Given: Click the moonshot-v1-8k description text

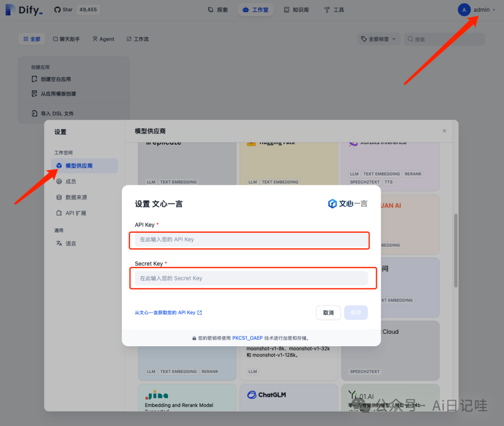Looking at the screenshot, I should [288, 352].
